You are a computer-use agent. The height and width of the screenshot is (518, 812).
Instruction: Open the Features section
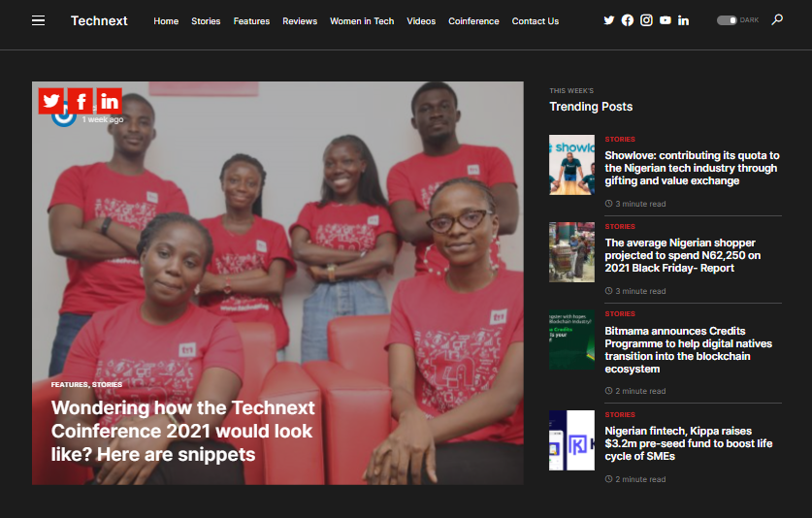pos(251,21)
